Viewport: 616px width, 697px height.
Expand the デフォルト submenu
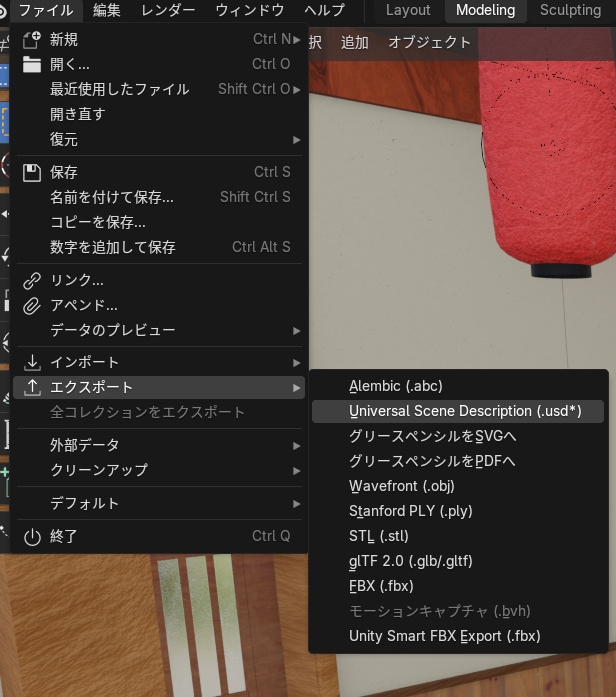[x=159, y=503]
